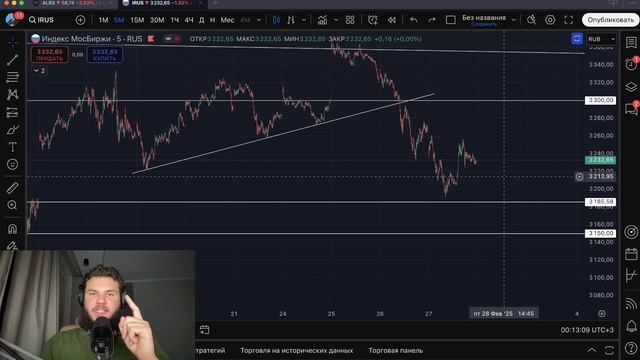
Task: Open the go-to-date calendar icon
Action: pyautogui.click(x=204, y=329)
